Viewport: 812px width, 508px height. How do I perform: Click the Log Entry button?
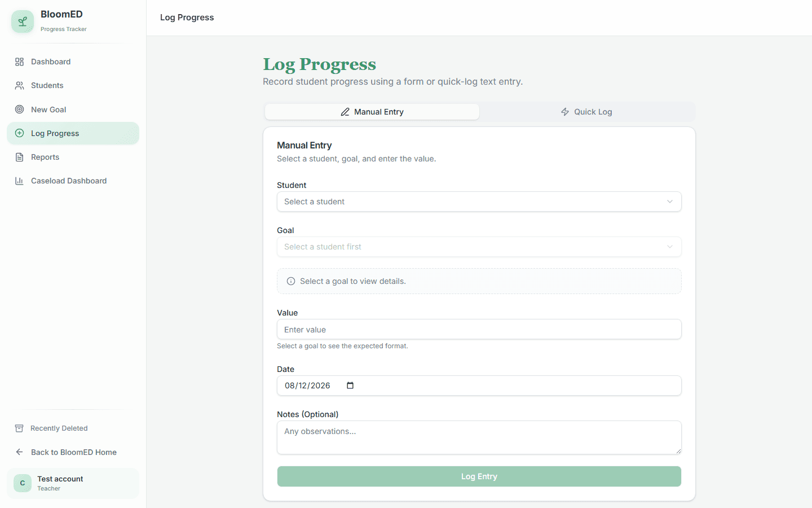coord(479,476)
